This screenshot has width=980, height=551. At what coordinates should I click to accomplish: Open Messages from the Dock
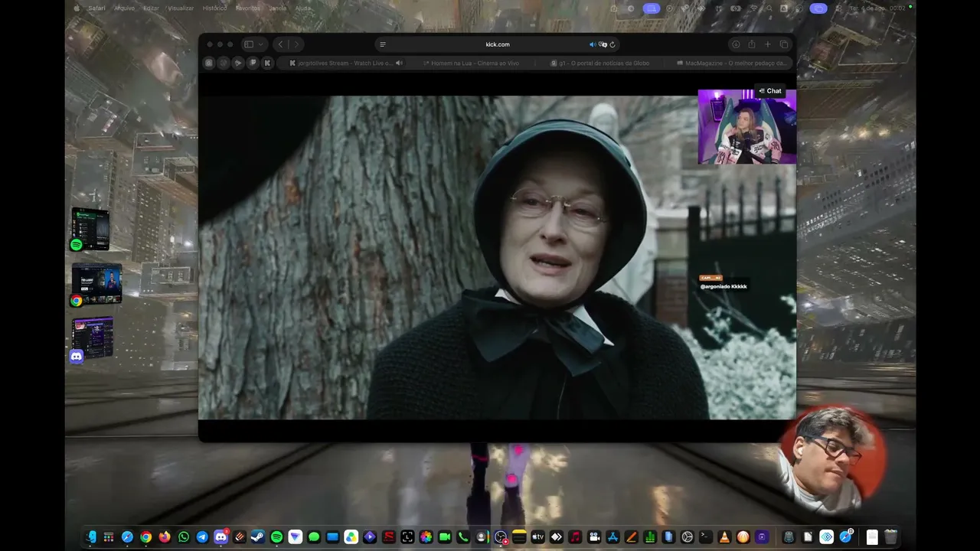coord(314,537)
